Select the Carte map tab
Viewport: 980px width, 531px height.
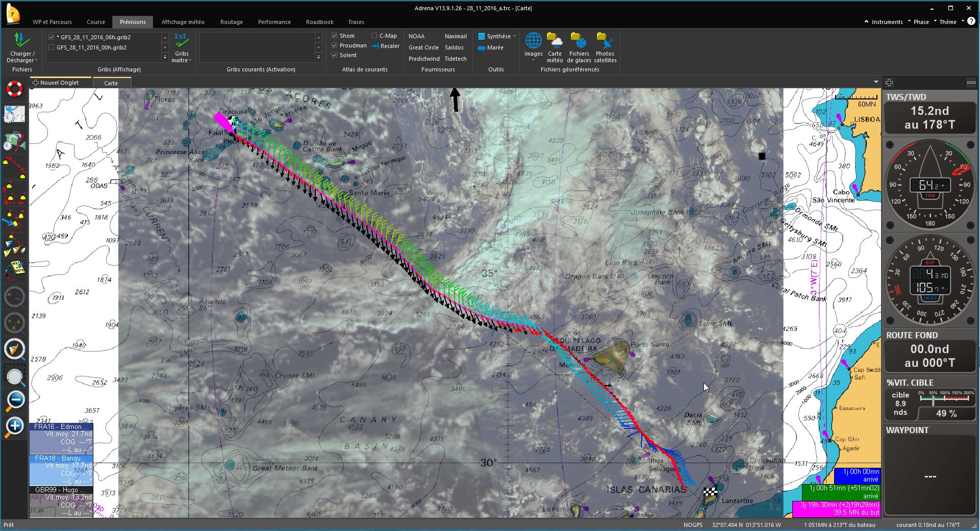point(111,83)
